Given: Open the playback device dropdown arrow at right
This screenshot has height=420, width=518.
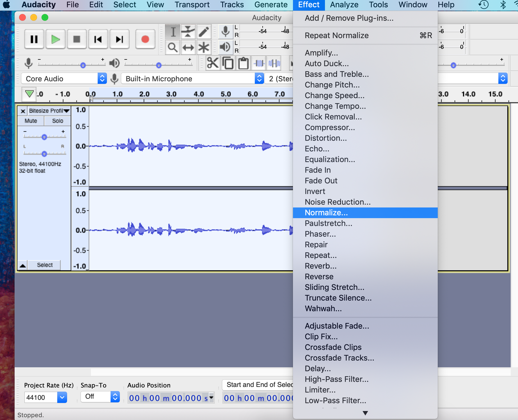Looking at the screenshot, I should coord(503,79).
